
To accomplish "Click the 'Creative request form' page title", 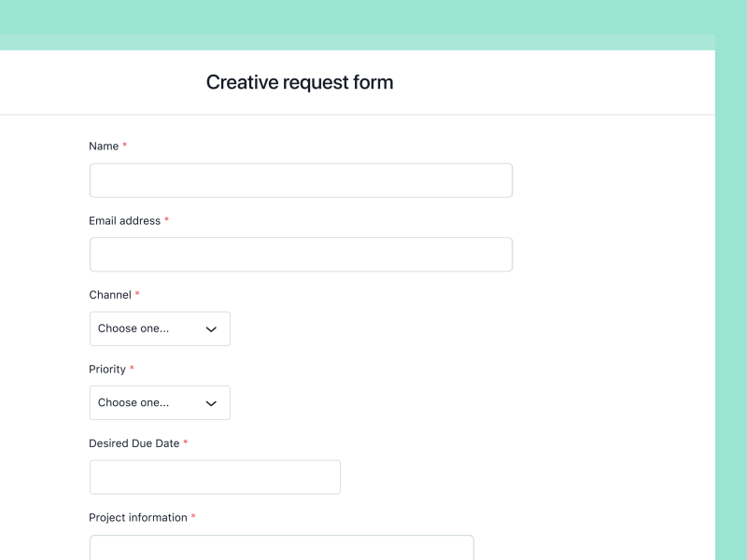I will (300, 82).
